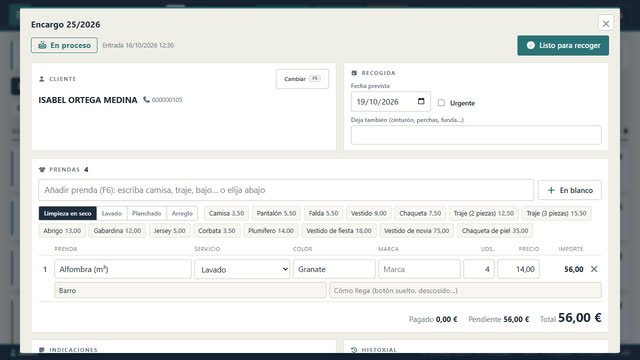The image size is (640, 360).
Task: Edit the units field showing 4
Action: 479,269
